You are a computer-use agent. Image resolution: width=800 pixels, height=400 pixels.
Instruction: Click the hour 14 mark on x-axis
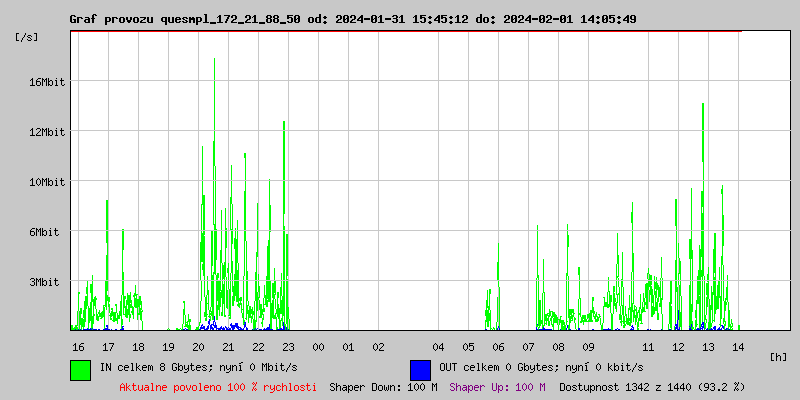(x=738, y=347)
